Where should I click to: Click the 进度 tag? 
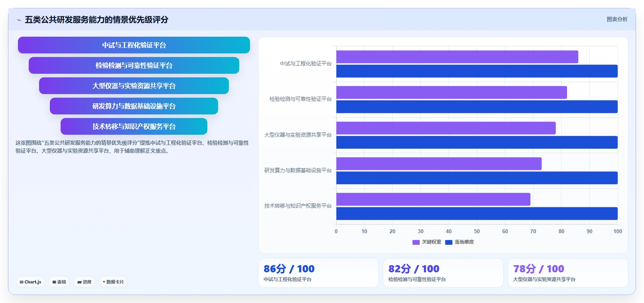tap(84, 282)
